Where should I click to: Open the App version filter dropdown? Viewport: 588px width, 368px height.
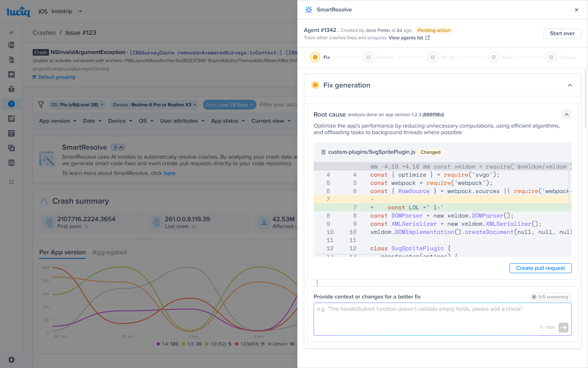[x=58, y=121]
